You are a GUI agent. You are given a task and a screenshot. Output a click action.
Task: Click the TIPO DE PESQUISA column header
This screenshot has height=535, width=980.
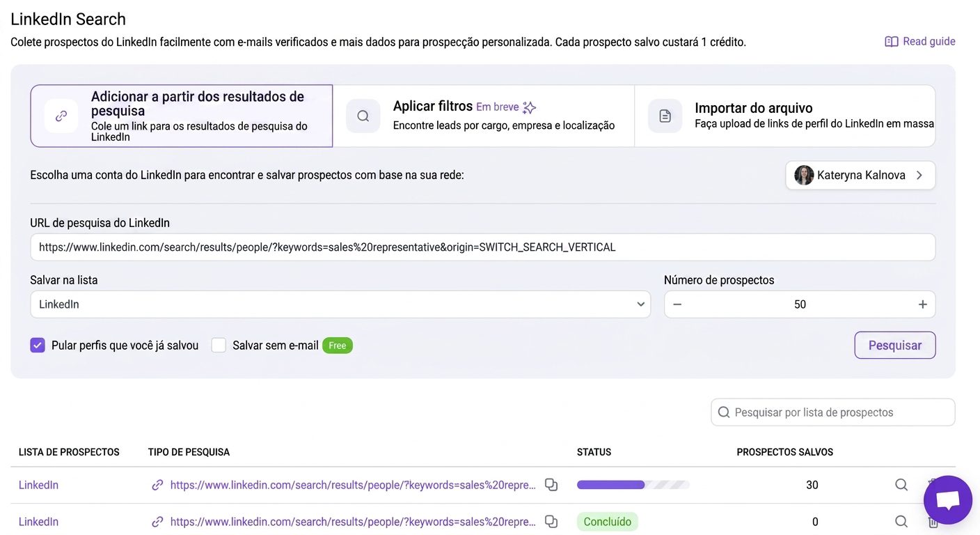[x=189, y=452]
